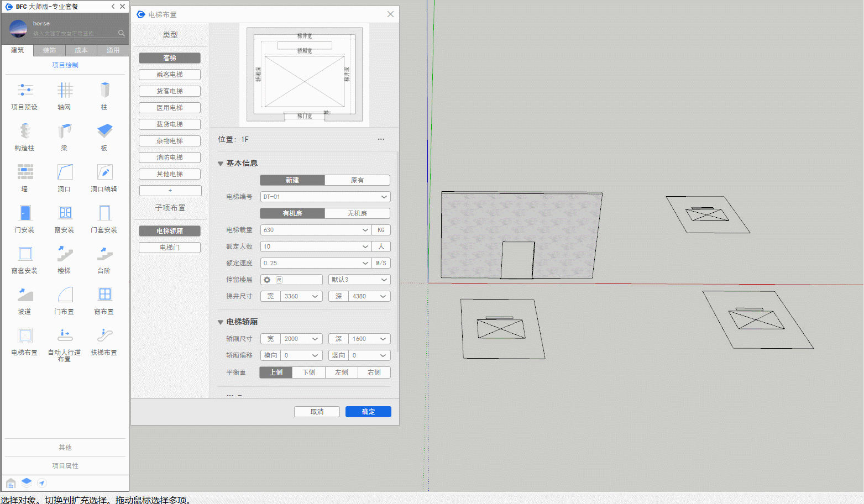Image resolution: width=864 pixels, height=504 pixels.
Task: Collapse the 基本信息 section
Action: [221, 164]
